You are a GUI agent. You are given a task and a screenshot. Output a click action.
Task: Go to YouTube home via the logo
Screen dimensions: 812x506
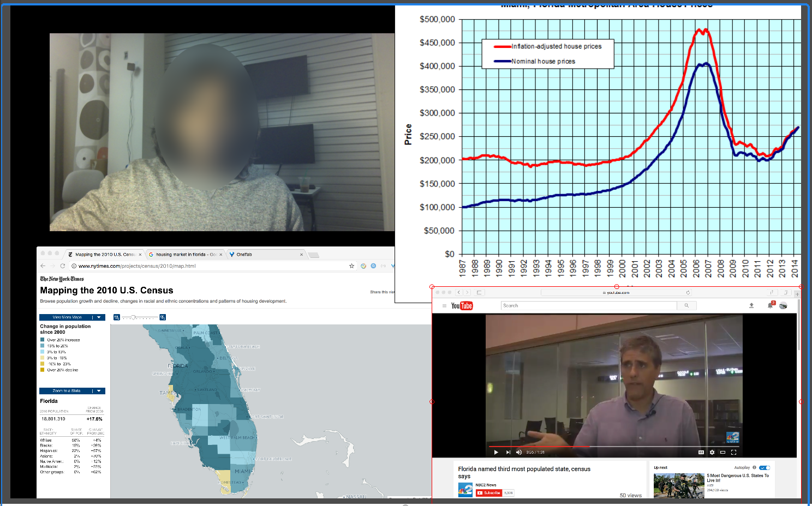[462, 306]
